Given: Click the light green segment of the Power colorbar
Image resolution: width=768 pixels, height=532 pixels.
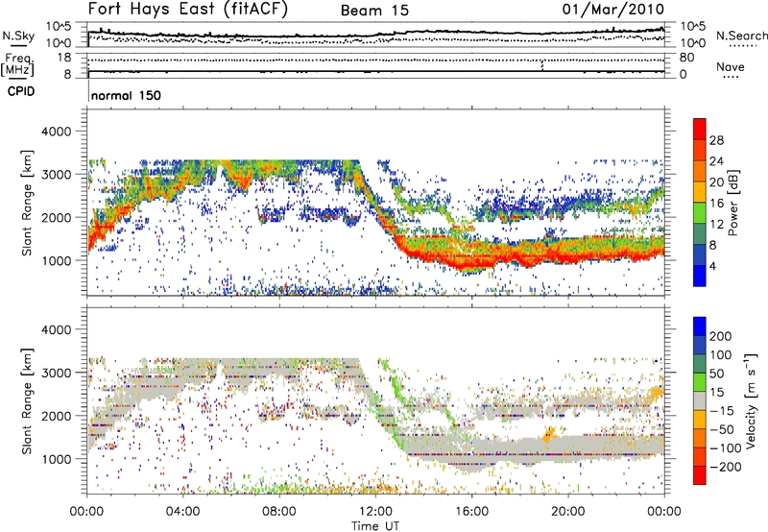Looking at the screenshot, I should click(x=700, y=212).
